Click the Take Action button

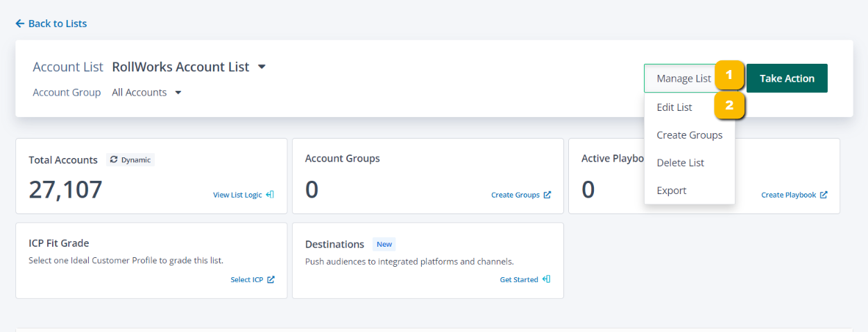pyautogui.click(x=787, y=78)
